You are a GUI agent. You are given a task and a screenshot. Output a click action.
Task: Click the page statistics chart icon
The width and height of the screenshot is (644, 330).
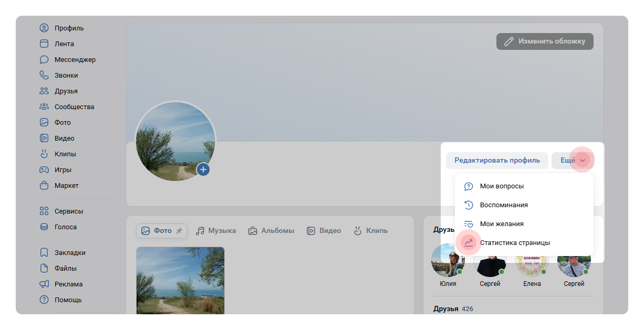coord(469,243)
